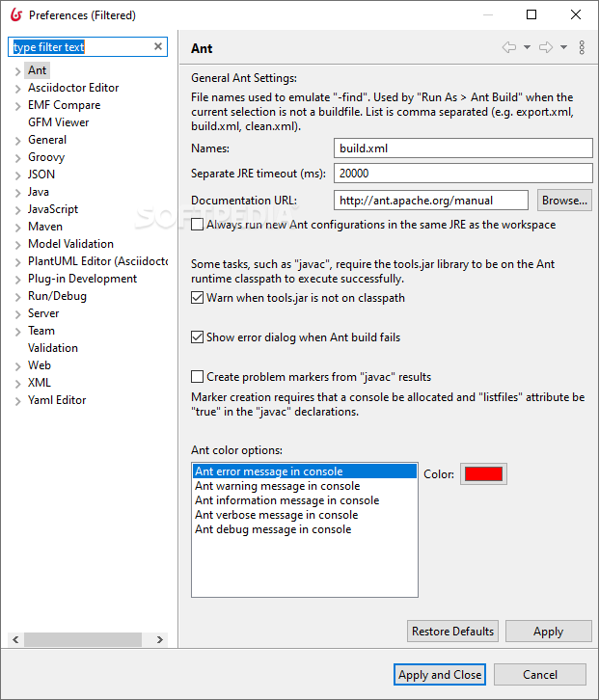Open the red Color swatch picker
This screenshot has height=700, width=599.
(x=483, y=473)
